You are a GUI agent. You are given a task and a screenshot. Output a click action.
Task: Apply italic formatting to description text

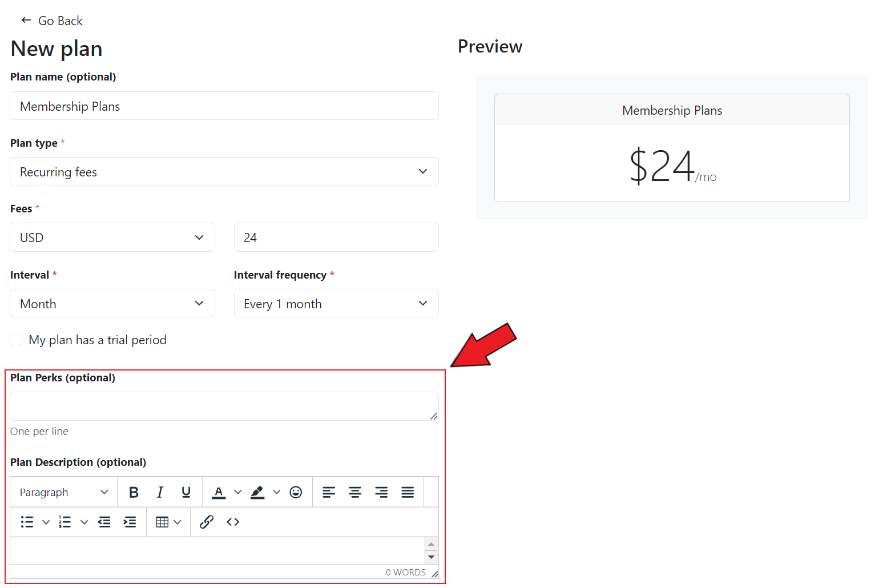pyautogui.click(x=160, y=492)
